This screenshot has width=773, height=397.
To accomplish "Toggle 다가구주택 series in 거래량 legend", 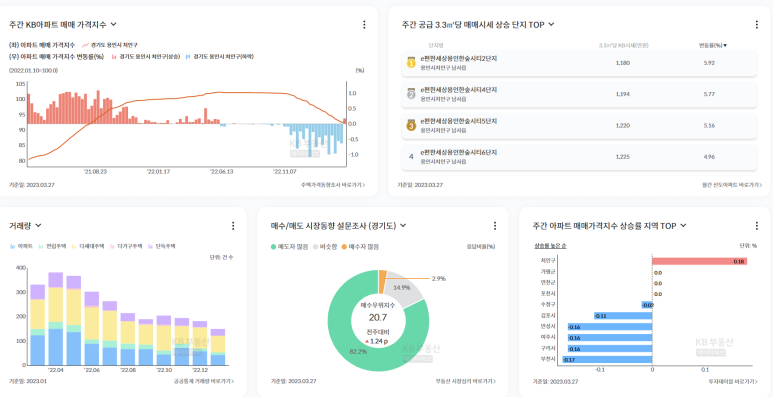I will [126, 246].
